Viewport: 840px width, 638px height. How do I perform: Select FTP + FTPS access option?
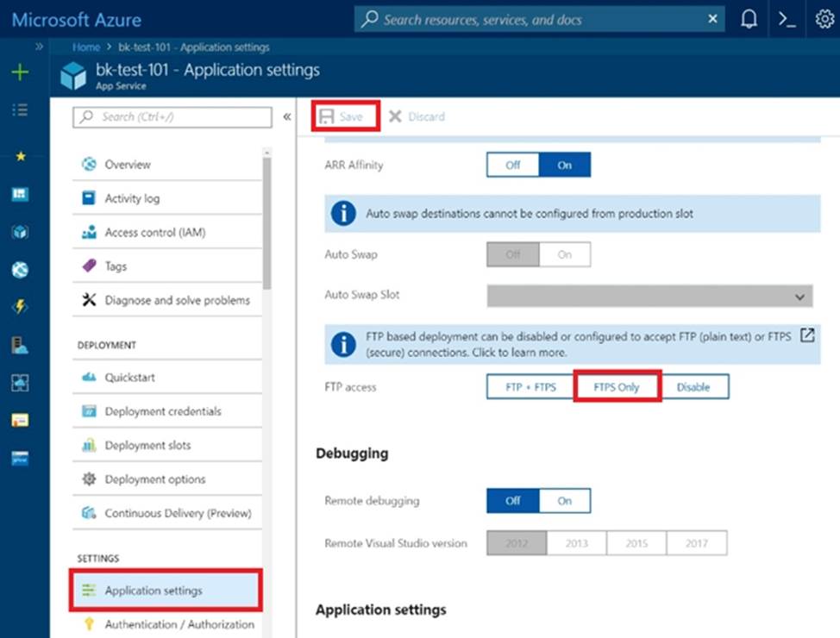point(530,387)
